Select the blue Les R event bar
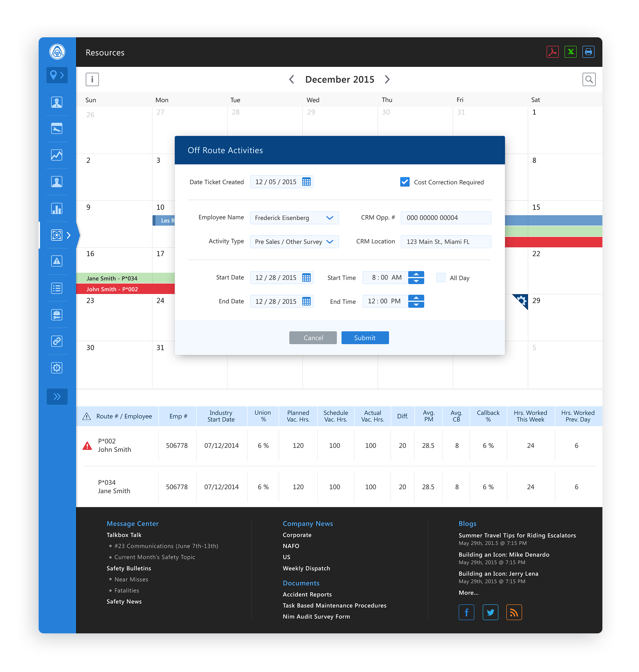Viewport: 639px width, 672px height. tap(164, 220)
